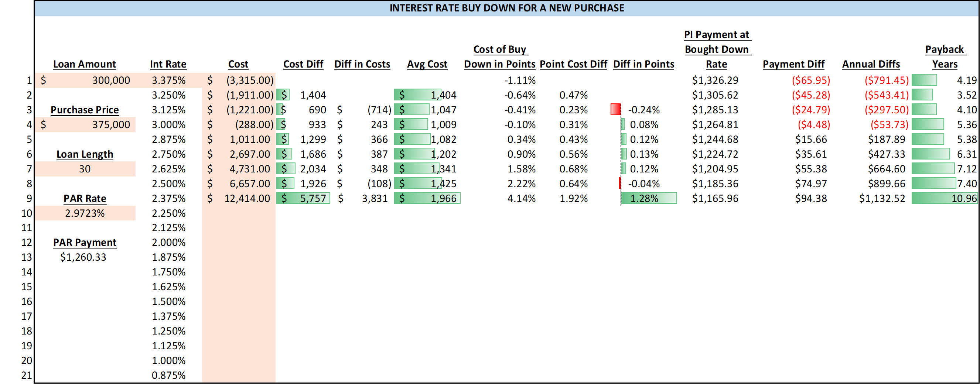Click the title INTEREST RATE BUY DOWN FOR A NEW PURCHASE
The width and height of the screenshot is (980, 384).
(507, 7)
